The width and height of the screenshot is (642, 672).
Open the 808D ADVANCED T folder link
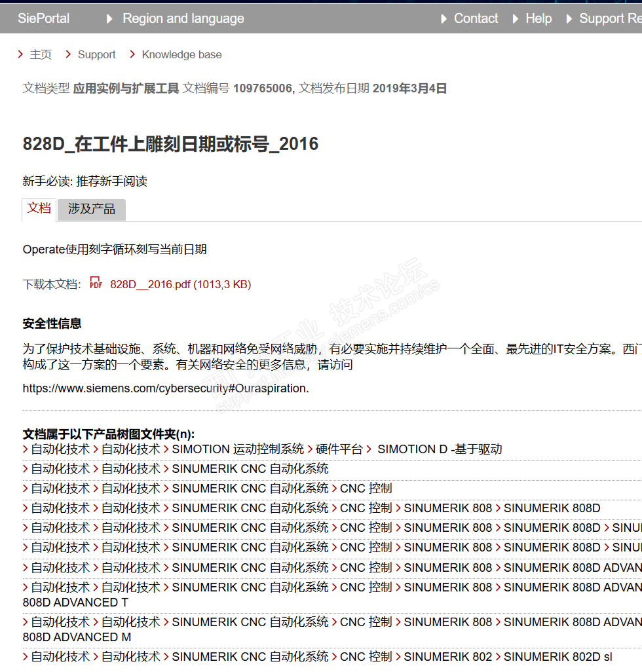point(75,603)
